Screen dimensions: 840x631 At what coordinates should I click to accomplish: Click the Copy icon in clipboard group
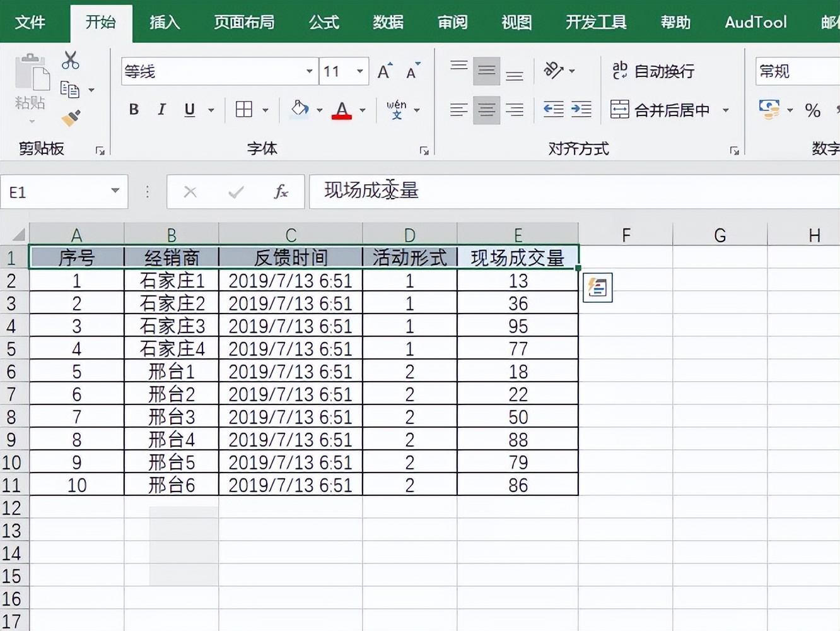tap(71, 90)
